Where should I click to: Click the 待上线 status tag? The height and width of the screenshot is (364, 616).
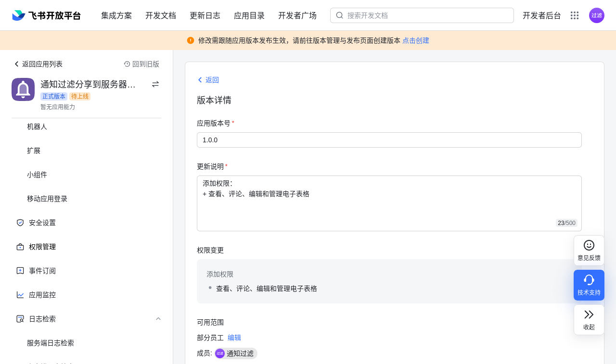coord(80,96)
